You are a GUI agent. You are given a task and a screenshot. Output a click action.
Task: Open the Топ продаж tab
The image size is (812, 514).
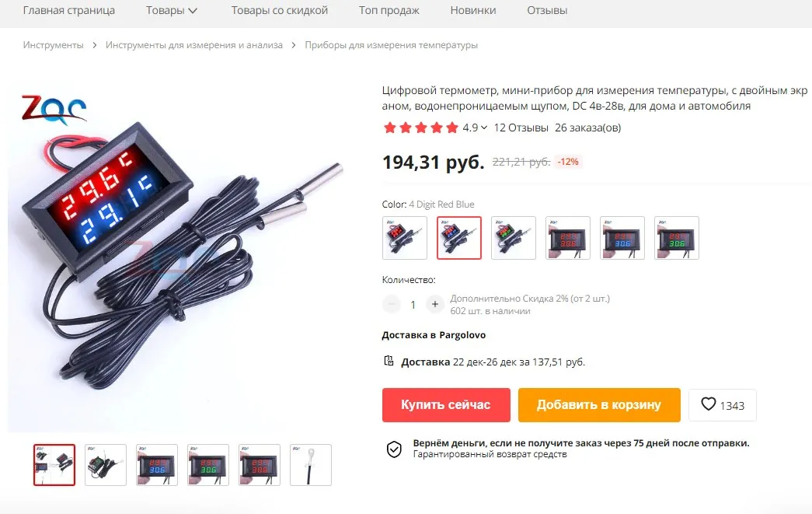pos(389,10)
